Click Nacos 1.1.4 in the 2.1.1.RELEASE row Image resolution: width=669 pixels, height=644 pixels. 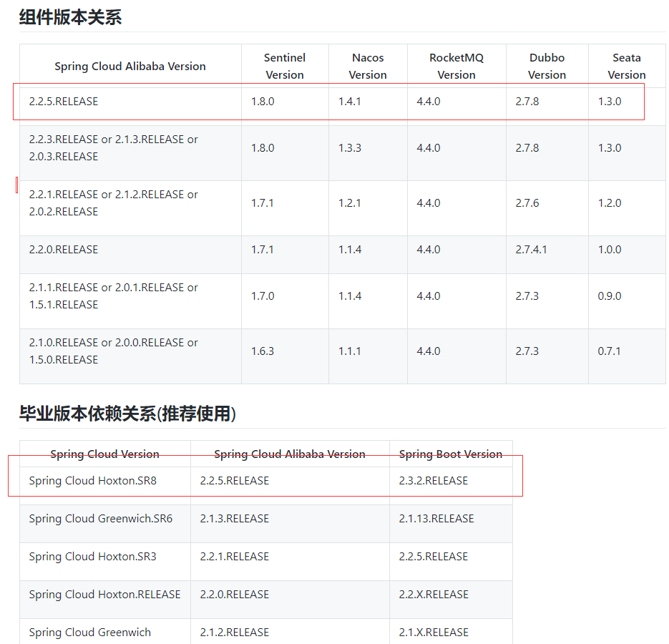click(x=350, y=296)
